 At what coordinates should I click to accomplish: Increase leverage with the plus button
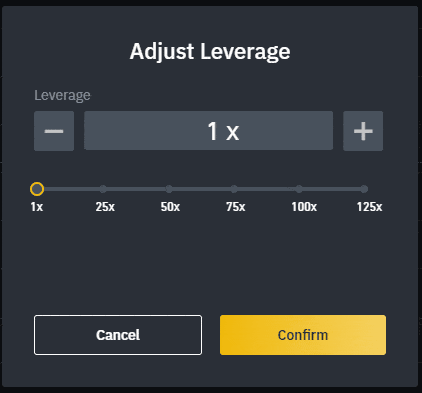(x=363, y=131)
